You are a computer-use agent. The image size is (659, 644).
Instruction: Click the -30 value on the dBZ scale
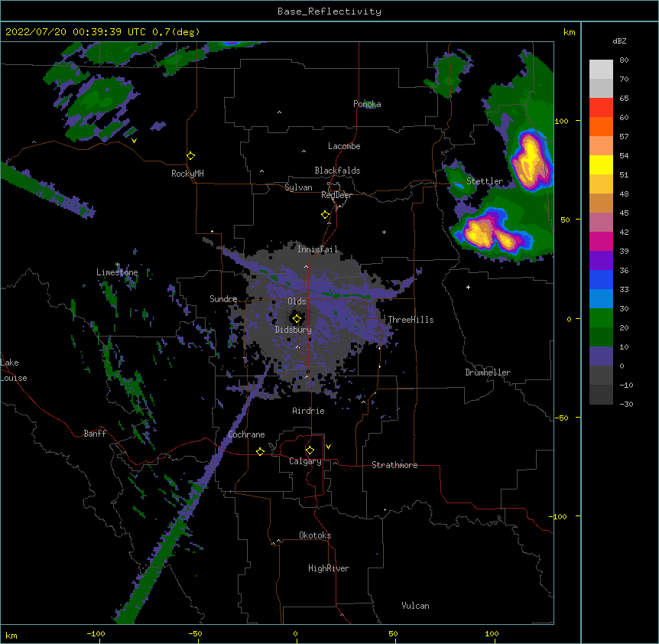[626, 405]
